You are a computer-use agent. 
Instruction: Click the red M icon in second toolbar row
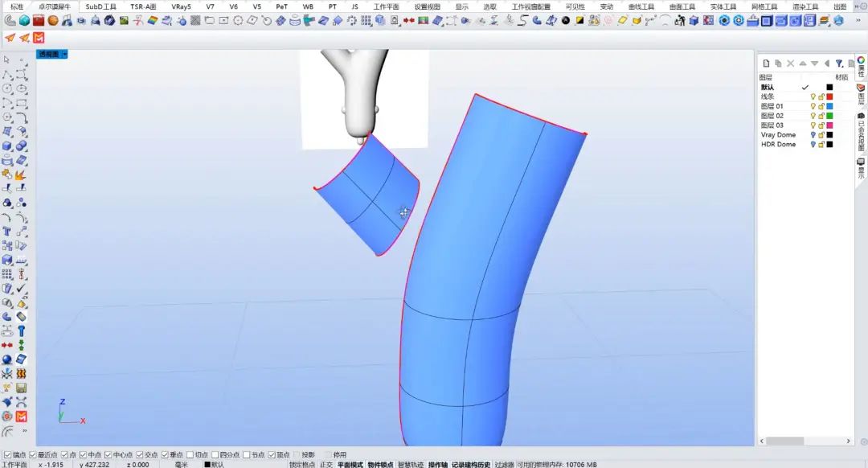click(x=39, y=38)
